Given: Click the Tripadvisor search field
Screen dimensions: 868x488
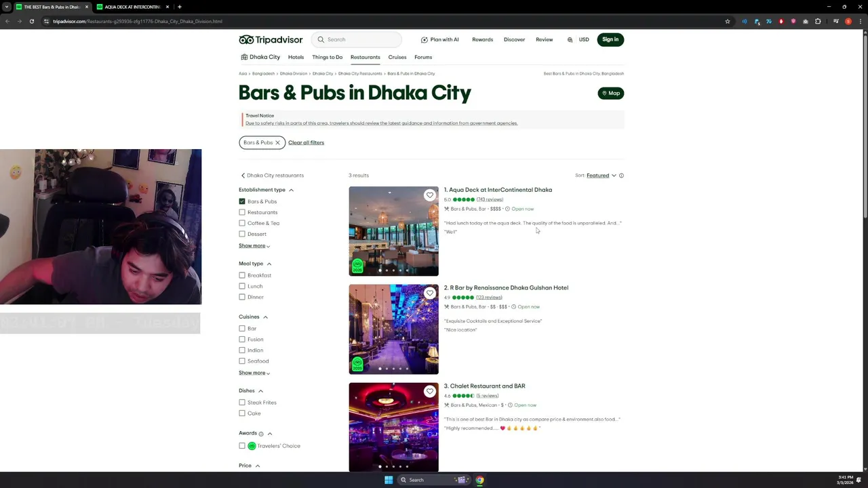Looking at the screenshot, I should 357,39.
